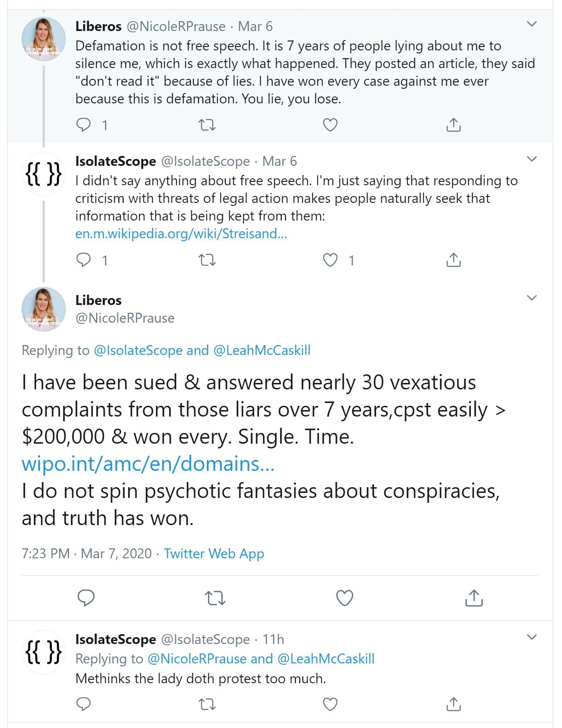Share the first Liberos defamation tweet
This screenshot has height=728, width=562.
[453, 125]
